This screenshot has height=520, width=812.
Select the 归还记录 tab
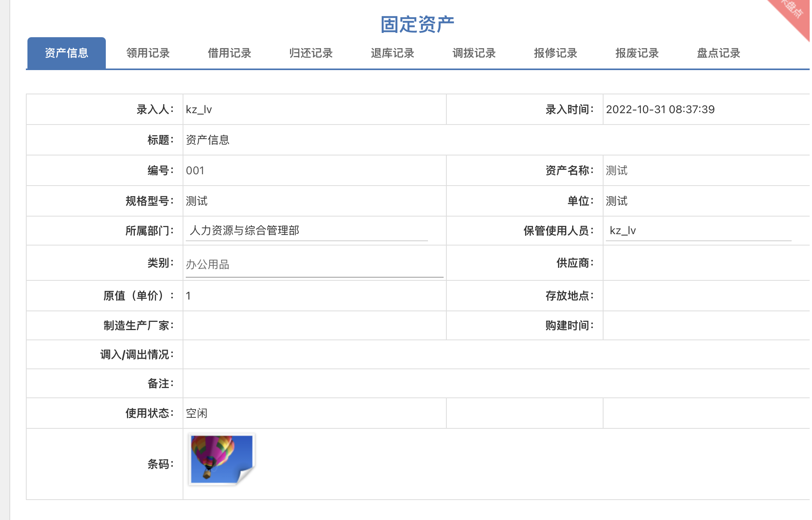pos(311,53)
